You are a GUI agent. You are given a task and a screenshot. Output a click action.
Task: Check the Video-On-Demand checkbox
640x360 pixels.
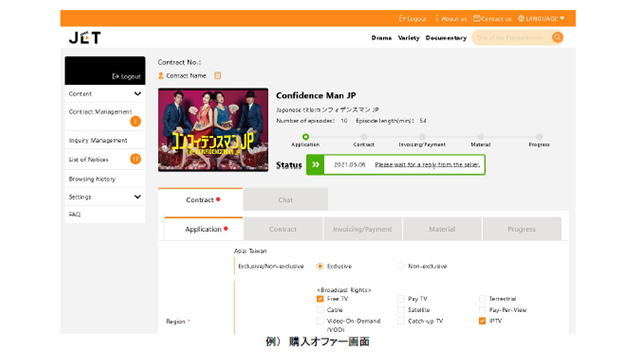click(x=320, y=321)
